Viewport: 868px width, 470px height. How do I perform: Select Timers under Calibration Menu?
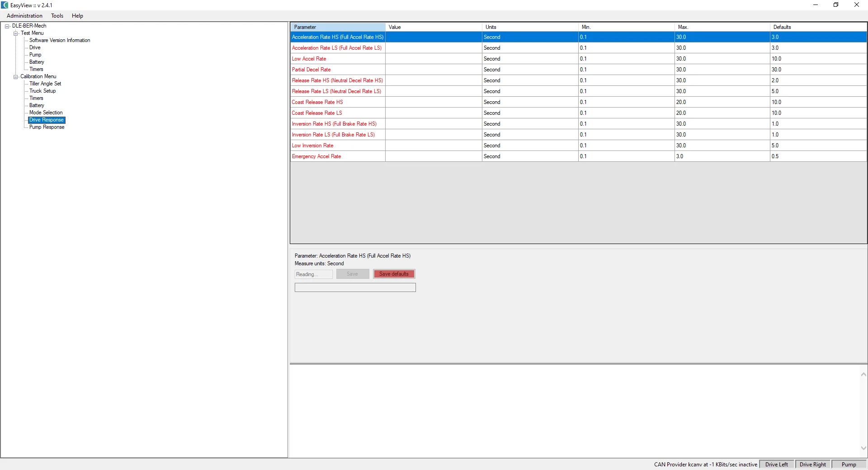[x=36, y=98]
